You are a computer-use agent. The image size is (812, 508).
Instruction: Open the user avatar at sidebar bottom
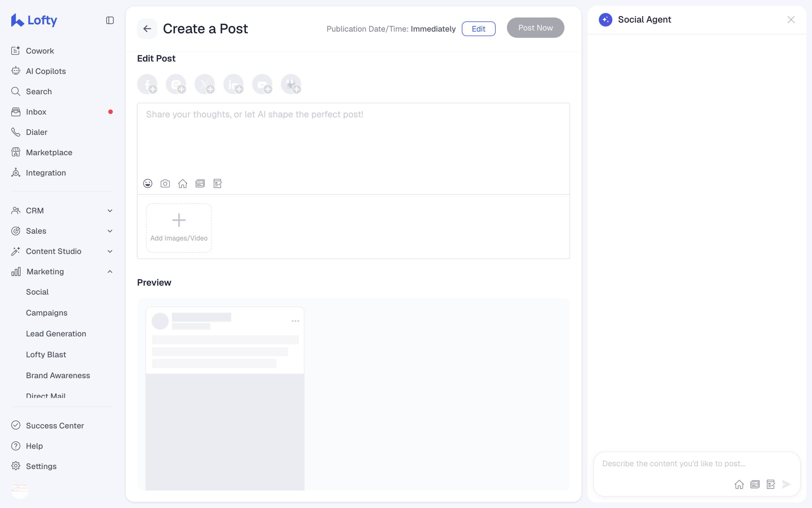(x=20, y=490)
